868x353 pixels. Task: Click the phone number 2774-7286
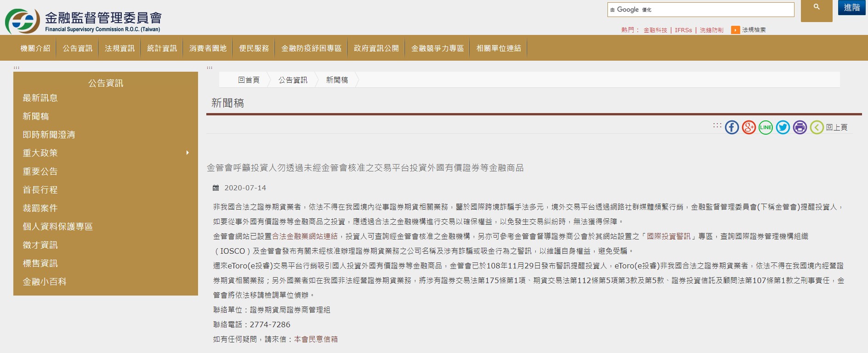coord(270,325)
